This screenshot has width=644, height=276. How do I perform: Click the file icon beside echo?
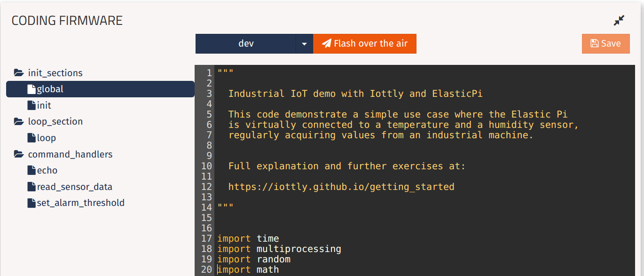click(x=31, y=170)
